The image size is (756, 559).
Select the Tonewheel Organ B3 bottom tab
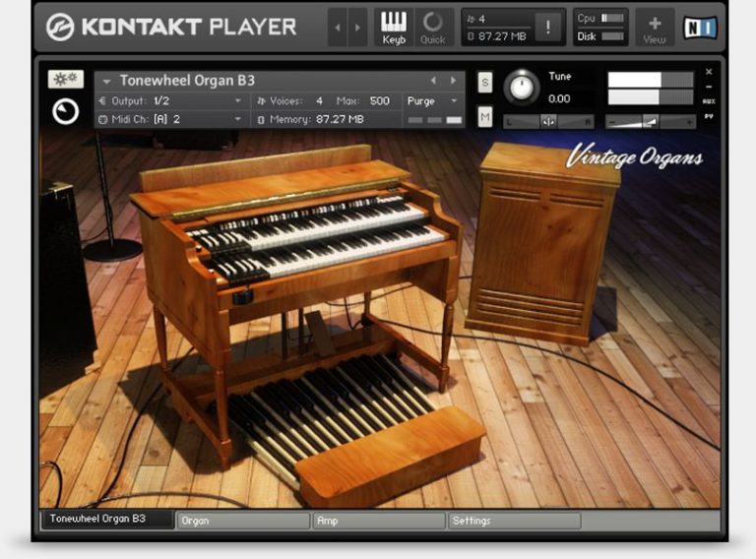tap(107, 519)
